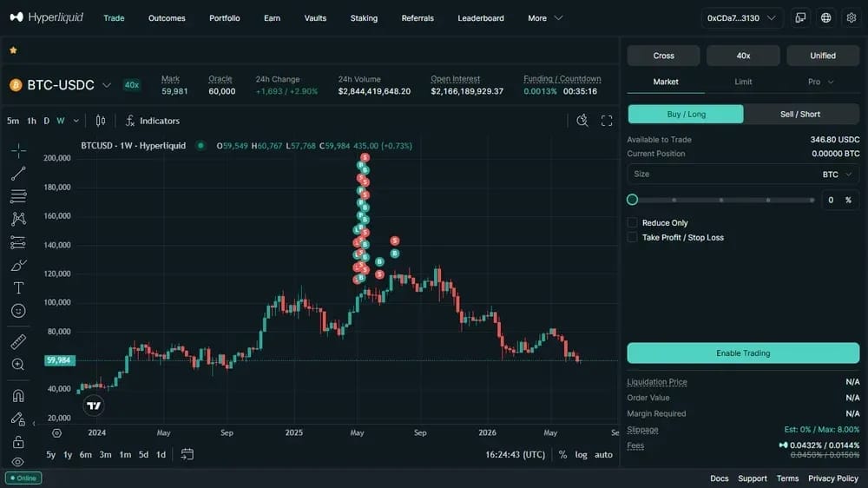Image resolution: width=868 pixels, height=488 pixels.
Task: Open the Unified account mode selector
Action: (x=823, y=56)
